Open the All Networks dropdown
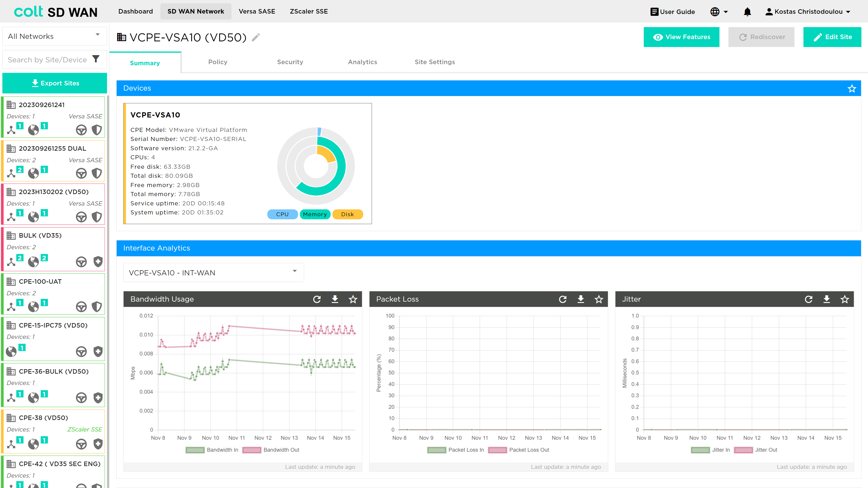The height and width of the screenshot is (488, 868). click(x=54, y=36)
